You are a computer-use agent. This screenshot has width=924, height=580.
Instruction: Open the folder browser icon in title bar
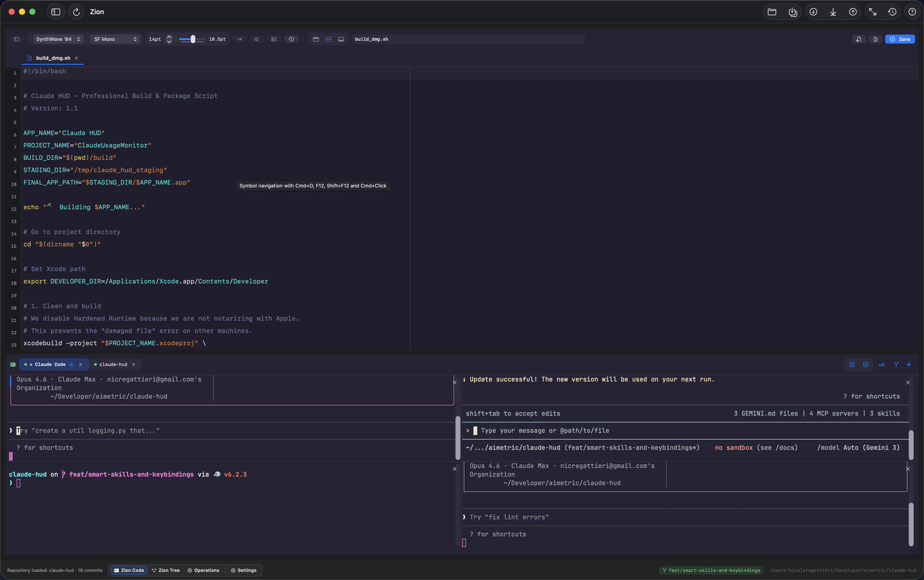(772, 12)
